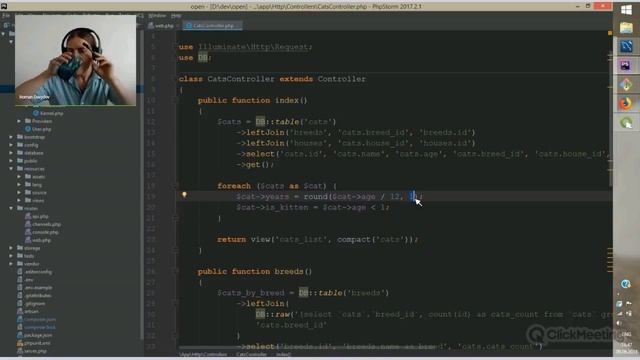Select the .editorconfig file

[38, 272]
